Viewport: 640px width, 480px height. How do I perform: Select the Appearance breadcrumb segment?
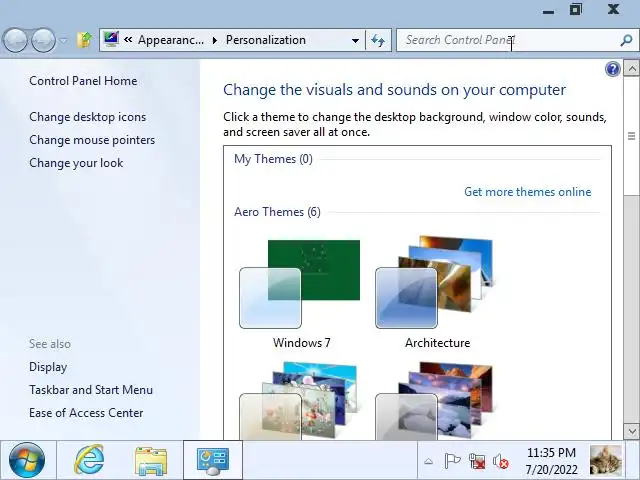(171, 40)
